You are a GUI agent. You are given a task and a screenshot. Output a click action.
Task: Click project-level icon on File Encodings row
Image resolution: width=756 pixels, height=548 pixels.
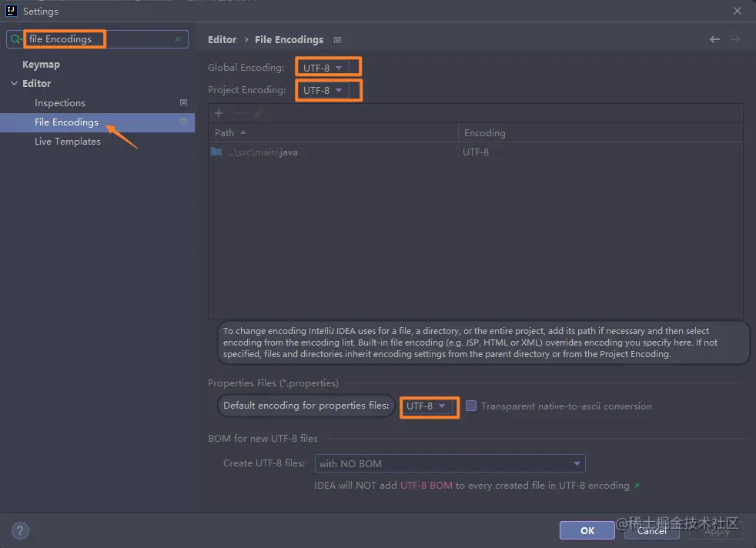pos(184,122)
